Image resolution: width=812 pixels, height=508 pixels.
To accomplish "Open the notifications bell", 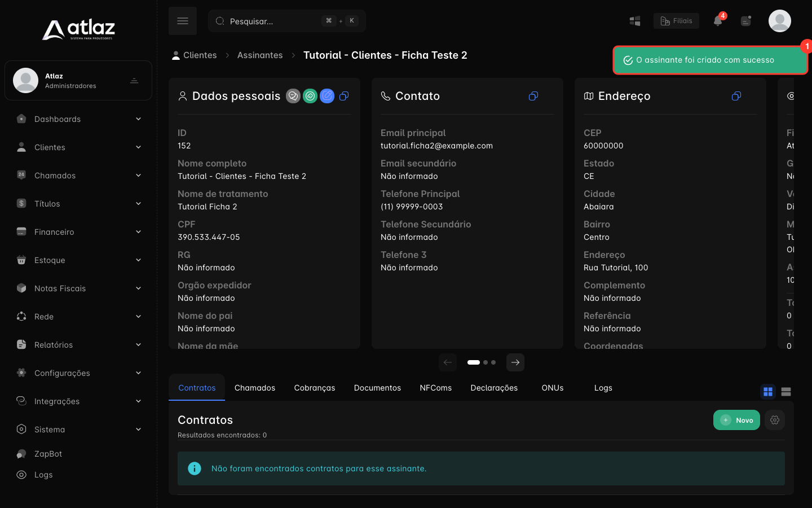I will click(x=718, y=21).
